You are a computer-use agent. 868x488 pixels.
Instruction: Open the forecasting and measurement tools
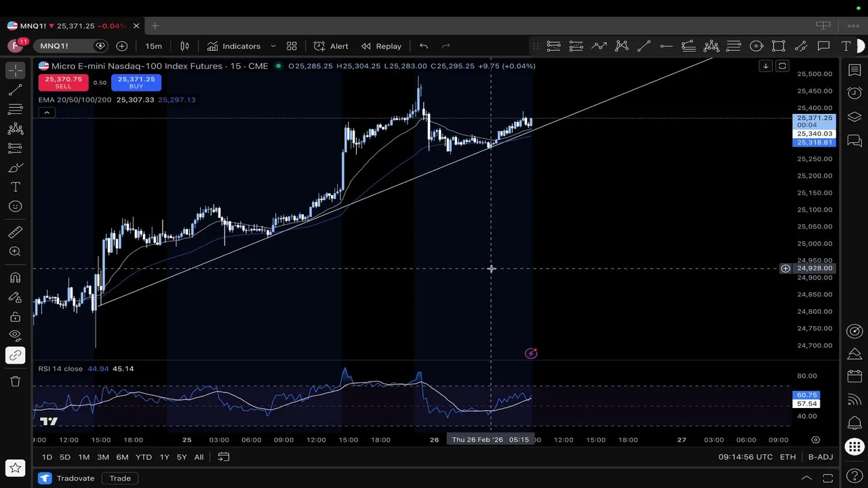(x=15, y=148)
